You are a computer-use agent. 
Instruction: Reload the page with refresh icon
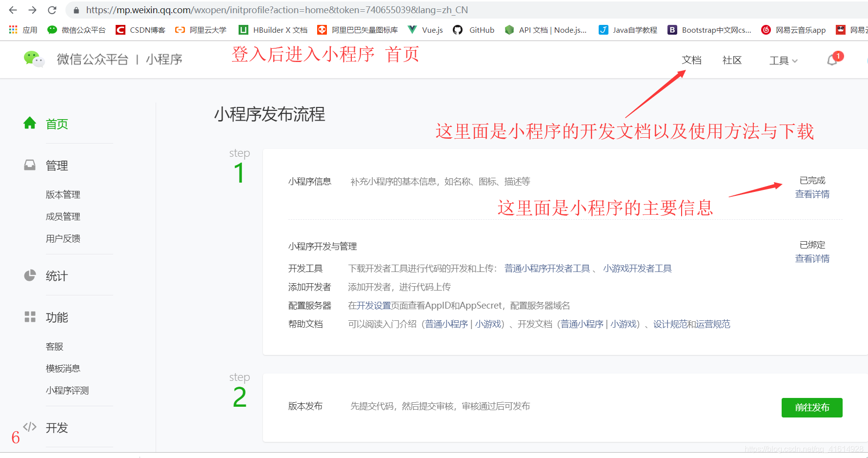(x=52, y=10)
